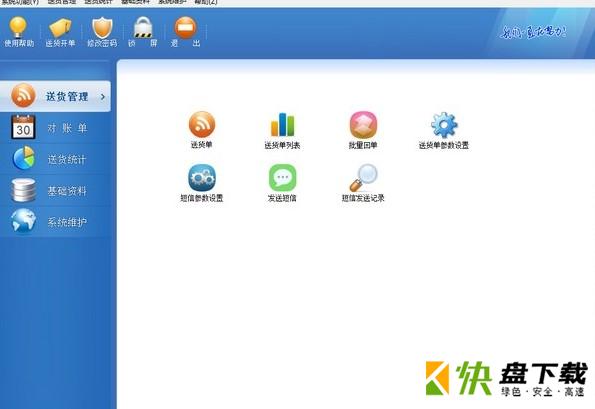Click the 送货开单 tag toolbar icon
The image size is (595, 409).
[60, 32]
